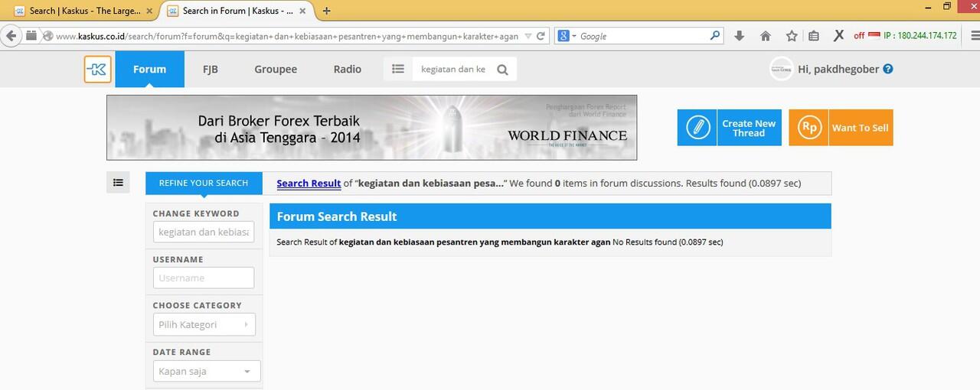Click the Change Keyword input field
The image size is (980, 390).
click(204, 232)
